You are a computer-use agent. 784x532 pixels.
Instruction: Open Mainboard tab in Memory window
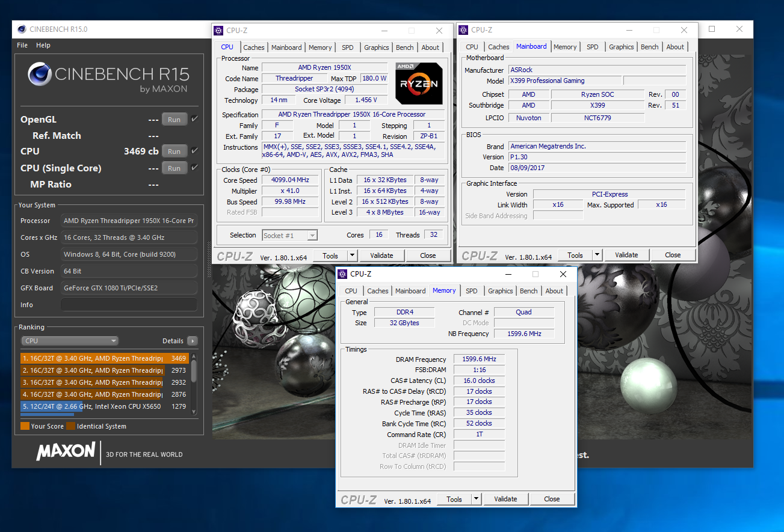coord(410,291)
